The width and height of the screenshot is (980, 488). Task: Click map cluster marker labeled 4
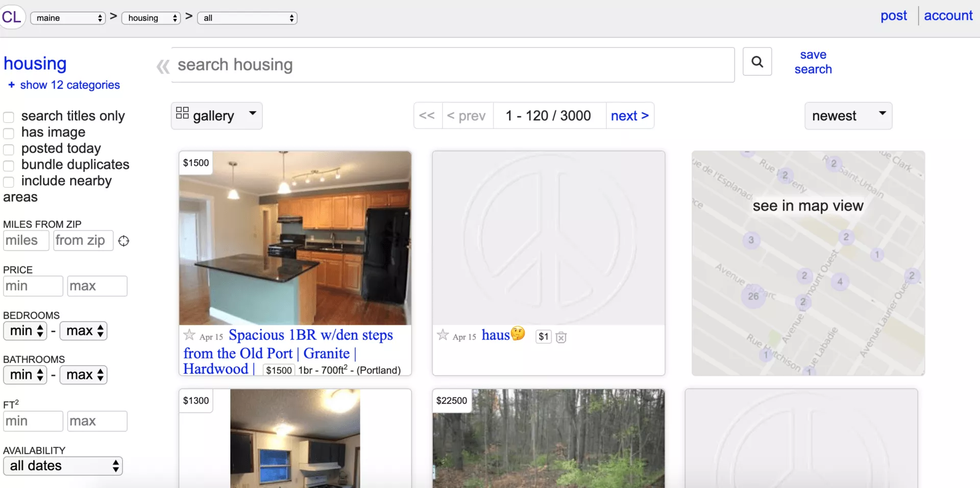pyautogui.click(x=840, y=281)
